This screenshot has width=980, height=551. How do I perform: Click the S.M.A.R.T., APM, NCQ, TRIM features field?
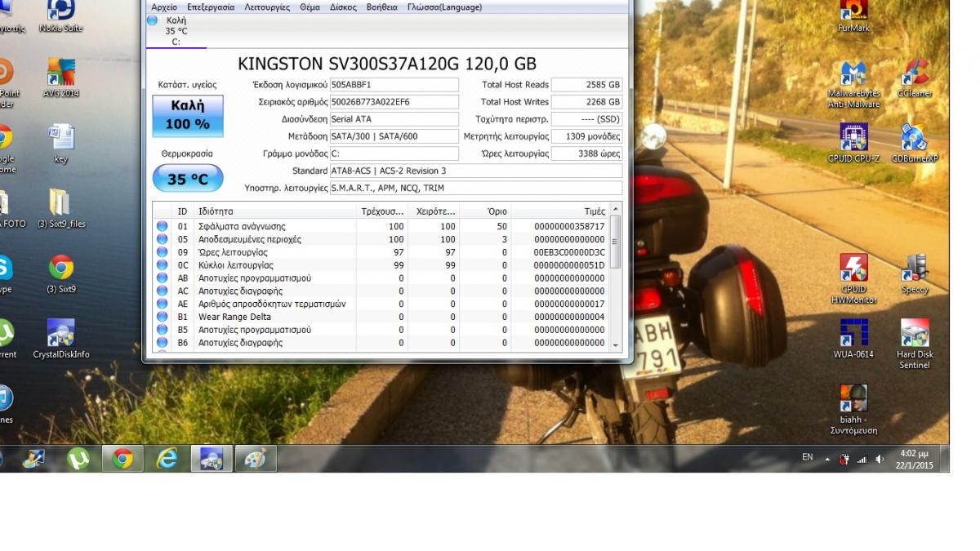(476, 188)
